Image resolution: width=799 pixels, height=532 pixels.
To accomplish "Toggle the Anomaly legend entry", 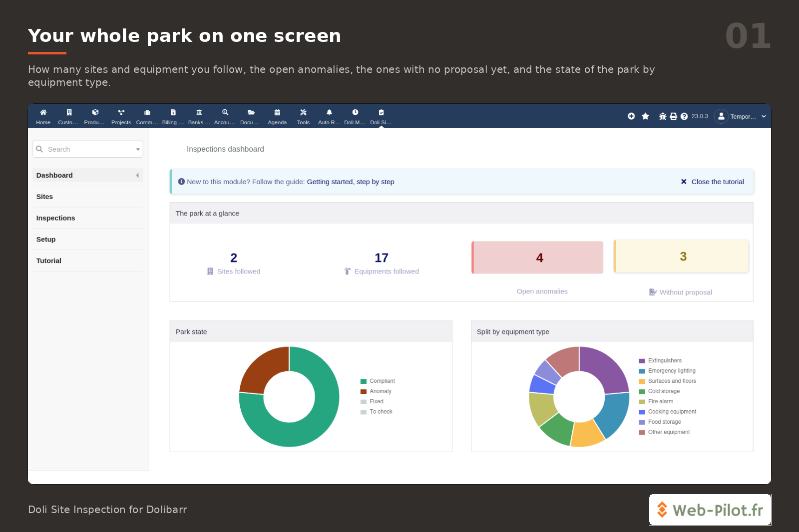I will click(376, 391).
